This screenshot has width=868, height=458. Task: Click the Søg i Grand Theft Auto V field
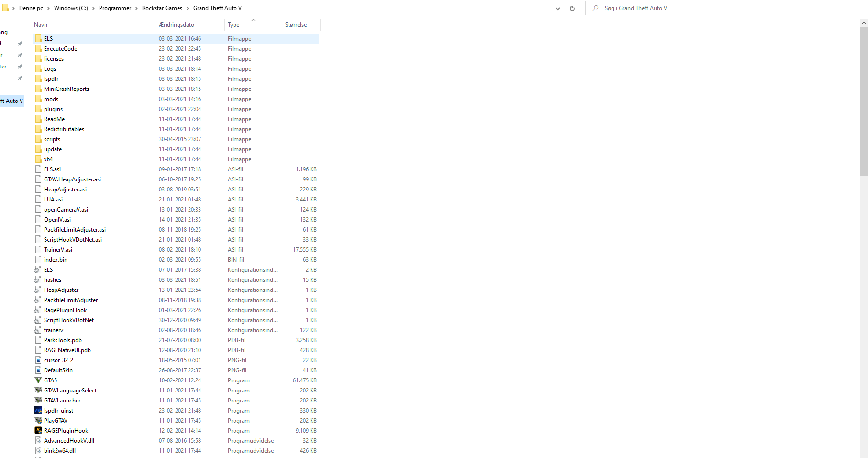723,8
